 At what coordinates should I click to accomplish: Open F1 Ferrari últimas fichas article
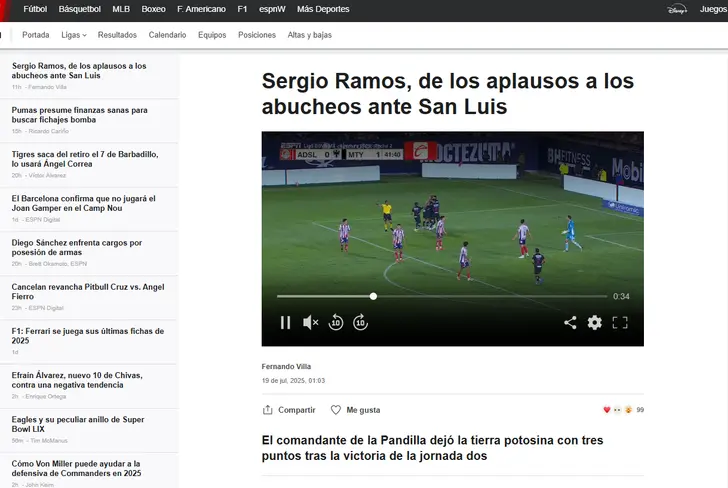(88, 336)
